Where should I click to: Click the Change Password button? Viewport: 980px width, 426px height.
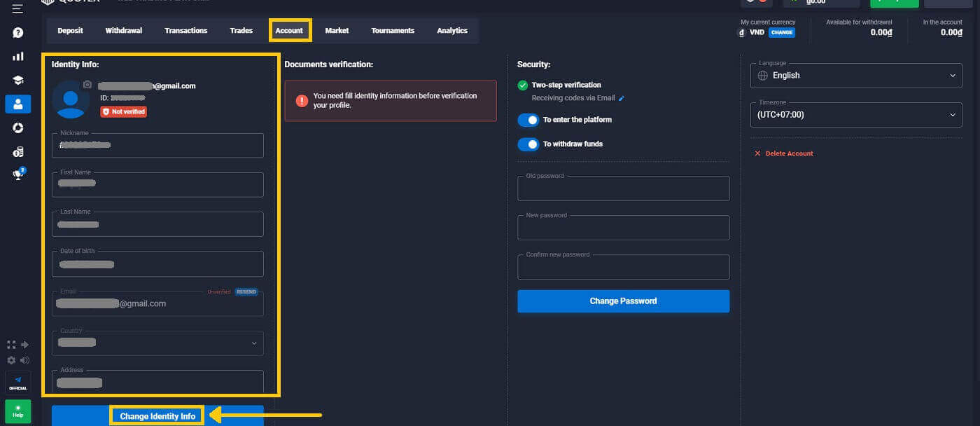point(623,301)
